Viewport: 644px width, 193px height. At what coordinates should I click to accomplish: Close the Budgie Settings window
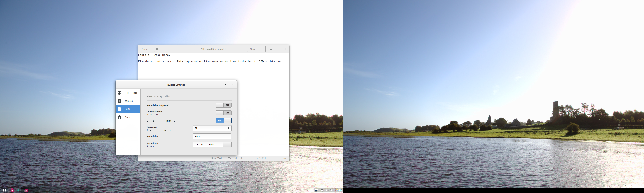coord(233,85)
